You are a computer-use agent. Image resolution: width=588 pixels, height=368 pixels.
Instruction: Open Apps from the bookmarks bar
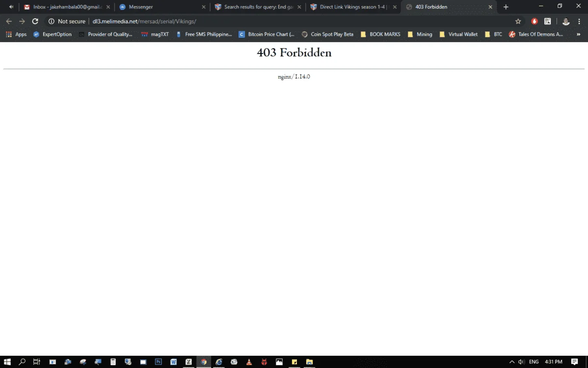pos(16,34)
